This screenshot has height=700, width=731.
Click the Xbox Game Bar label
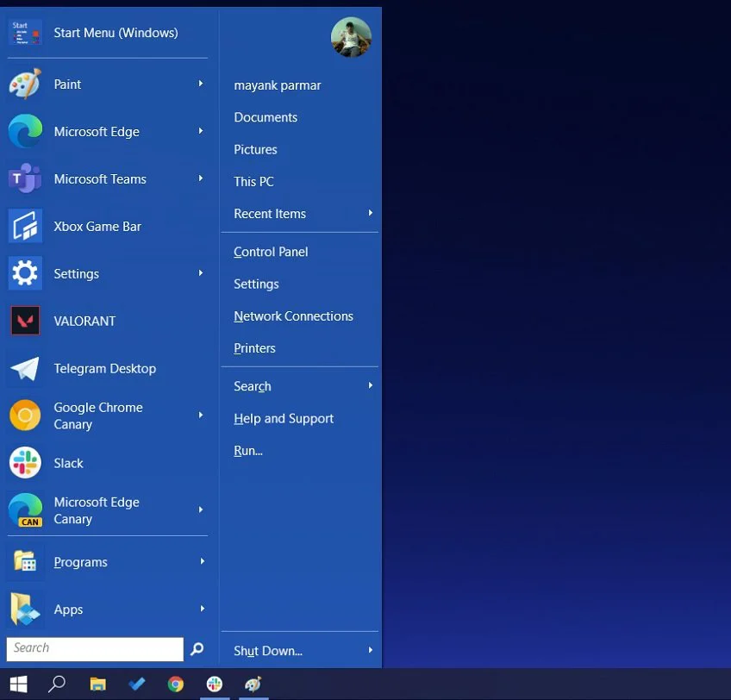click(x=97, y=227)
